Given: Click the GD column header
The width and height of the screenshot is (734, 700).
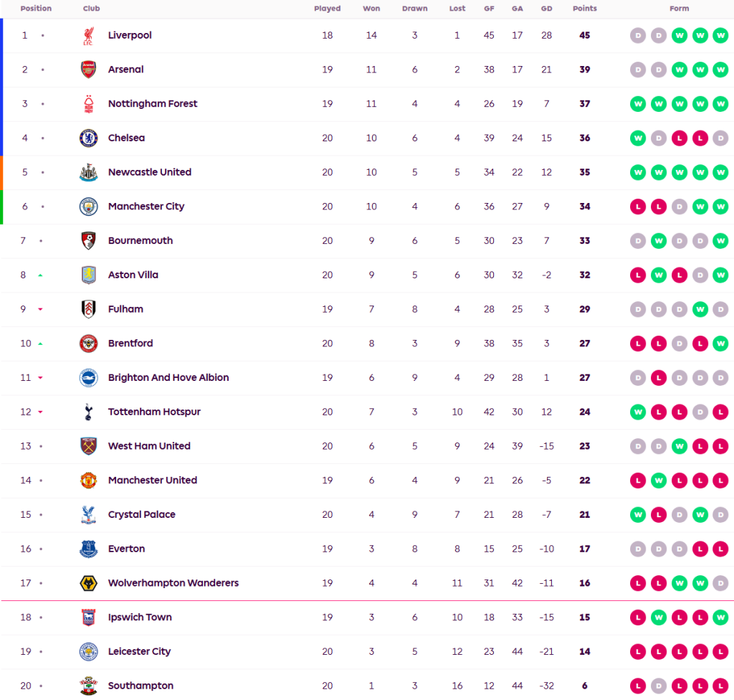Looking at the screenshot, I should [546, 9].
